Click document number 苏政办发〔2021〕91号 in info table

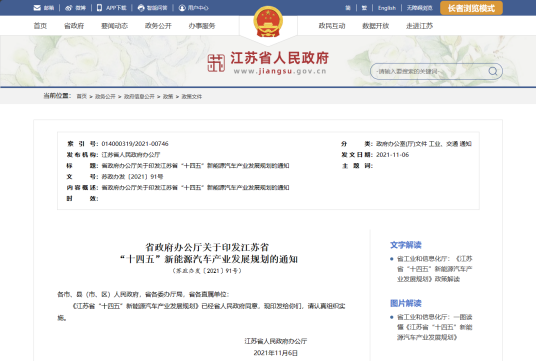[x=132, y=176]
